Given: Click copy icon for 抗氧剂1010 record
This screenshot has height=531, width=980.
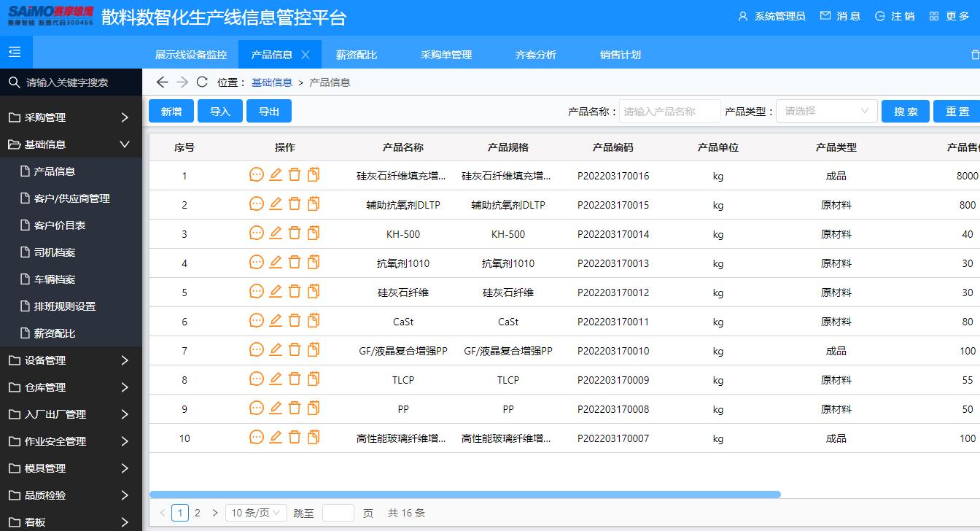Looking at the screenshot, I should click(x=313, y=262).
